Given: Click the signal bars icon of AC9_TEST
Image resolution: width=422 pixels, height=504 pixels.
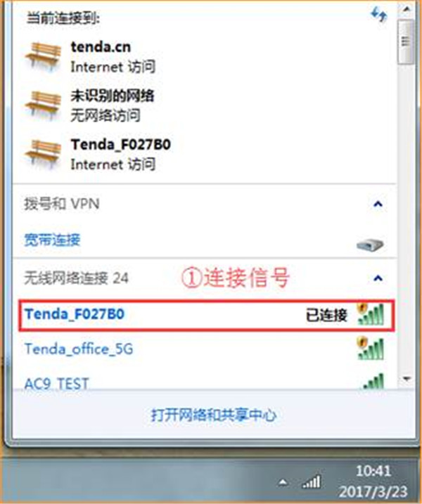Looking at the screenshot, I should coord(373,381).
